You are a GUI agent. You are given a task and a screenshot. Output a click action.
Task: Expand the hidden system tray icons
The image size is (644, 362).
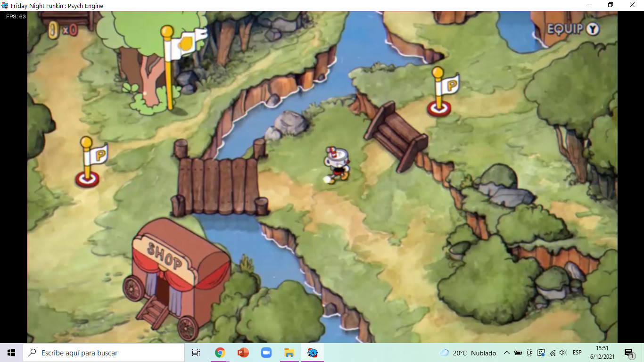[x=506, y=353]
